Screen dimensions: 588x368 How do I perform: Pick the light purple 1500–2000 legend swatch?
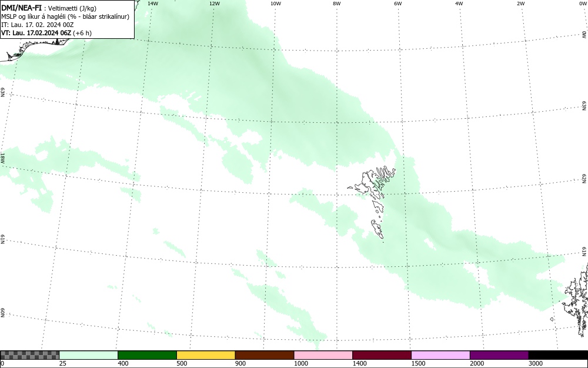(x=440, y=355)
